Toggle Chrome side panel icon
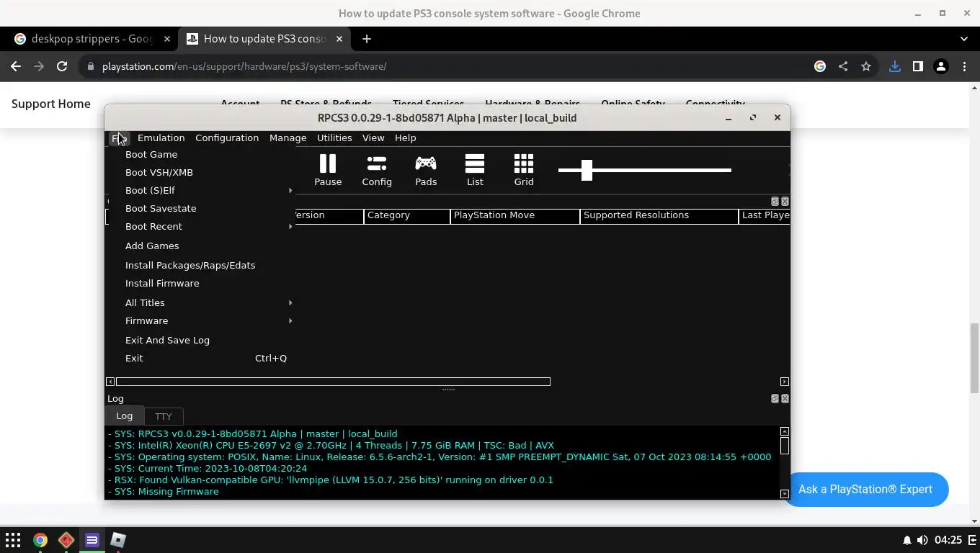Image resolution: width=980 pixels, height=553 pixels. tap(918, 66)
